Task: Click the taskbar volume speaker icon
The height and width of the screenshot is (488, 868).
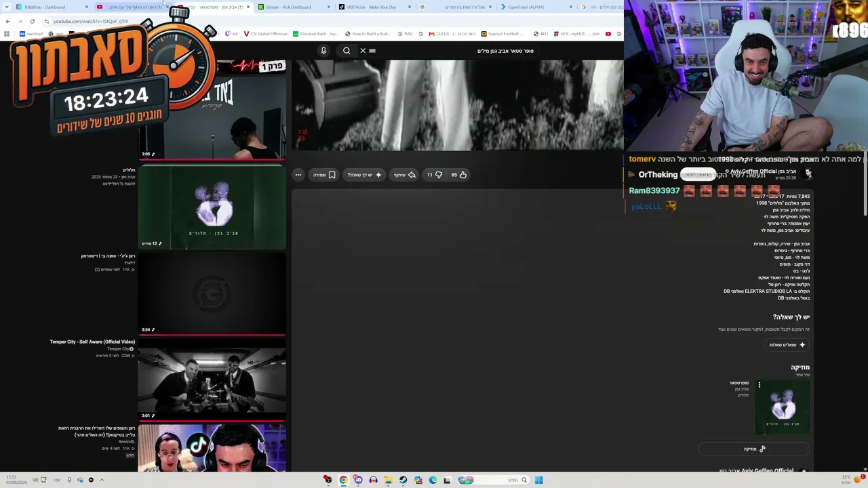Action: click(x=35, y=480)
